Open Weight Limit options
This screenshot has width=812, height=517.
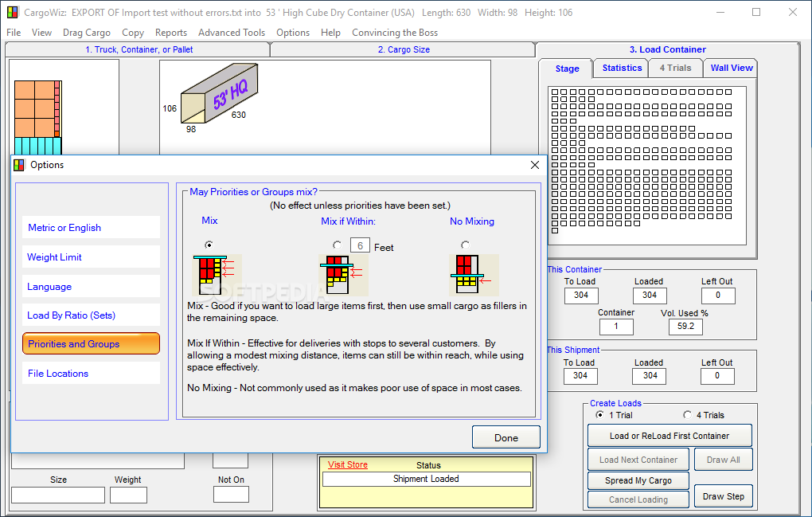click(x=91, y=257)
